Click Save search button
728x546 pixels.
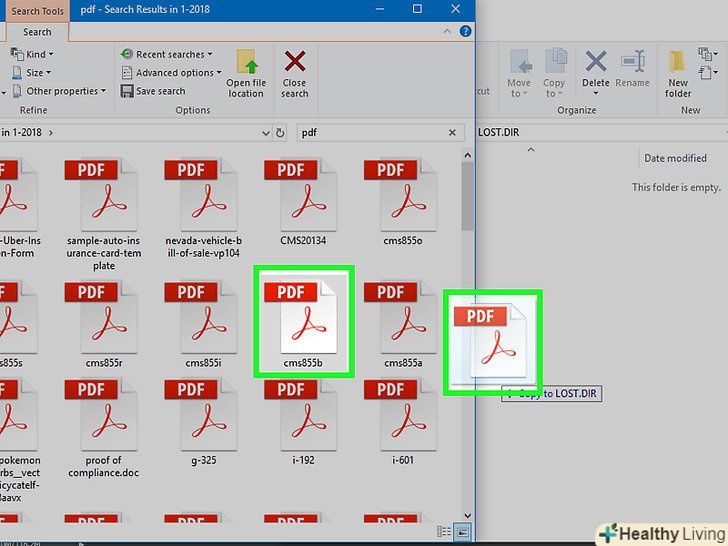coord(153,91)
